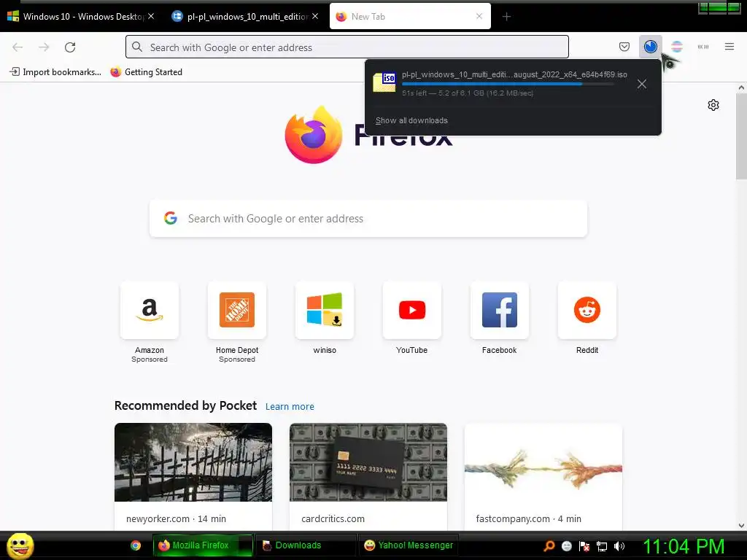Open the Facebook shortcut tile
747x560 pixels.
click(499, 310)
